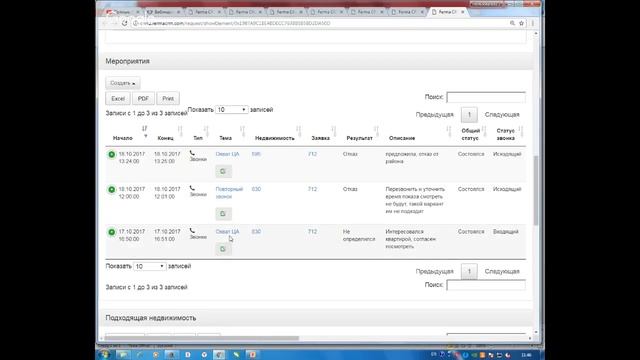Sort table by Заявка column
Screen dimensions: 640x360
pos(320,138)
